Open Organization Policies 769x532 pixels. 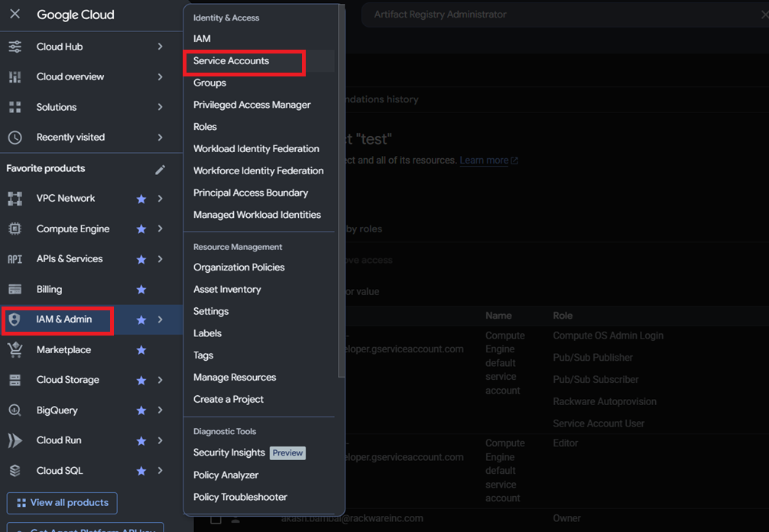238,268
